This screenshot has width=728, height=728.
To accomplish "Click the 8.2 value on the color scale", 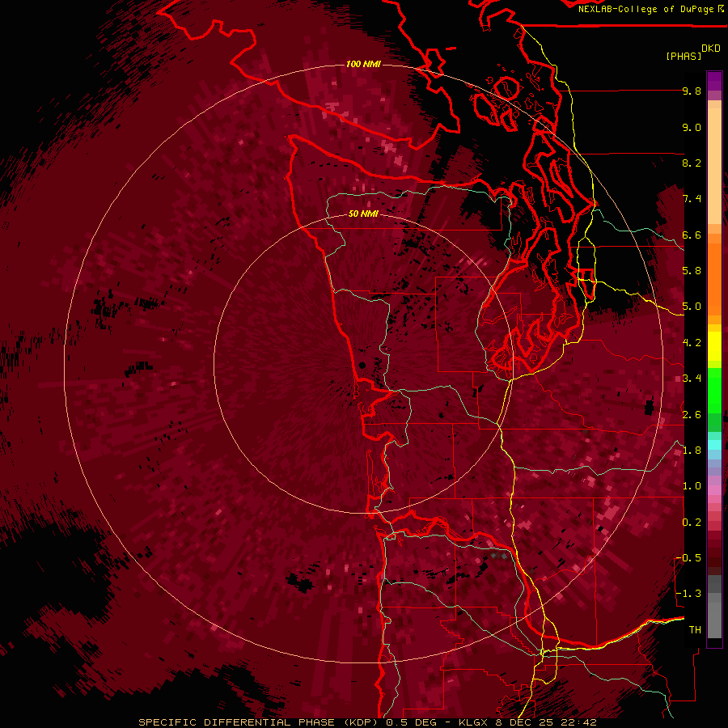I will 692,163.
